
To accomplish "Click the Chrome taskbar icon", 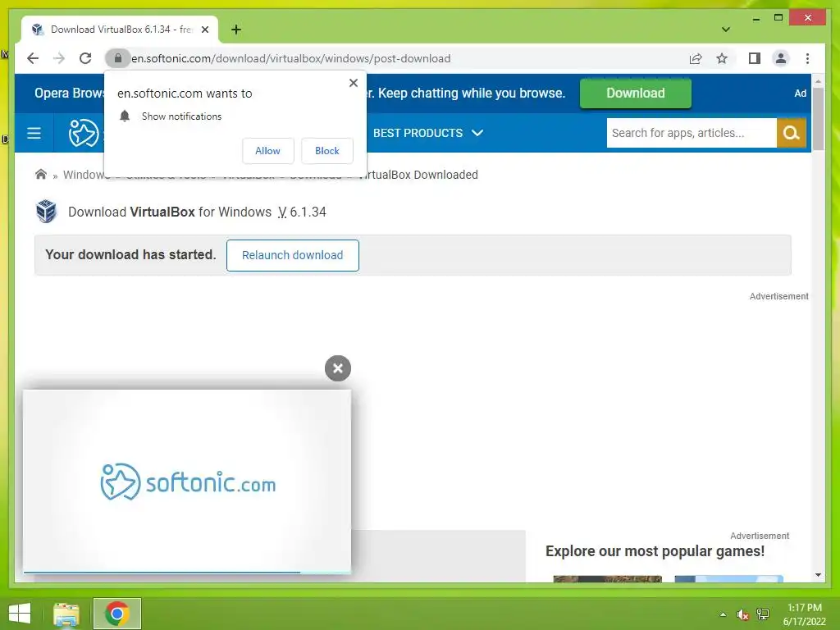I will (116, 614).
